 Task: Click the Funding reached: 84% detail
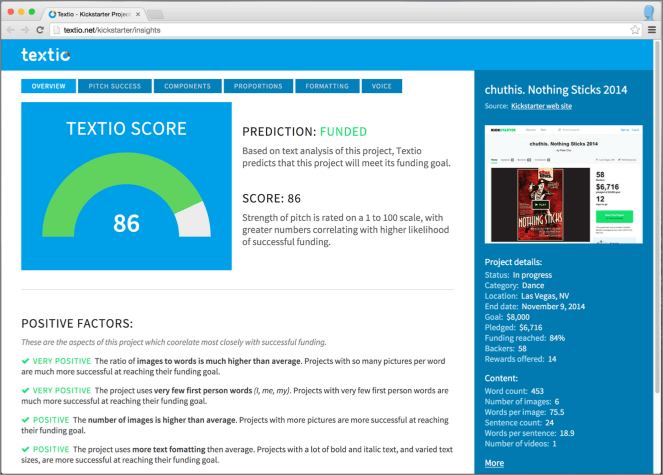(525, 338)
